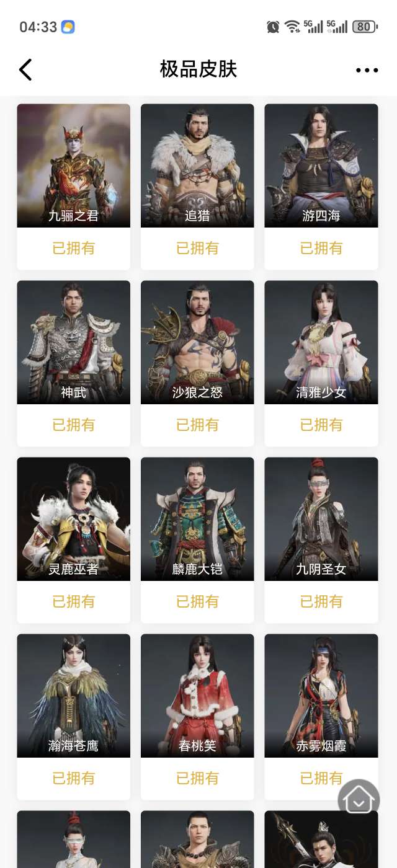Tap the 极品皮肤 page title

coord(198,69)
